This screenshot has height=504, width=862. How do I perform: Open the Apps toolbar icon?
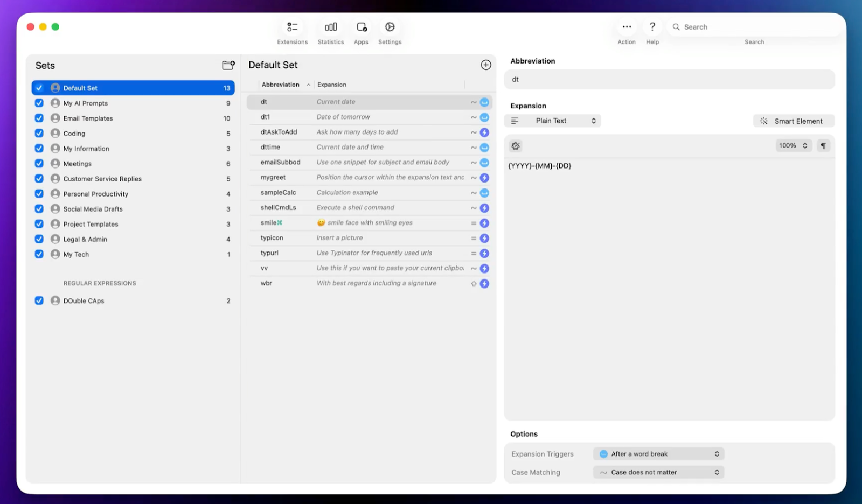click(x=361, y=27)
